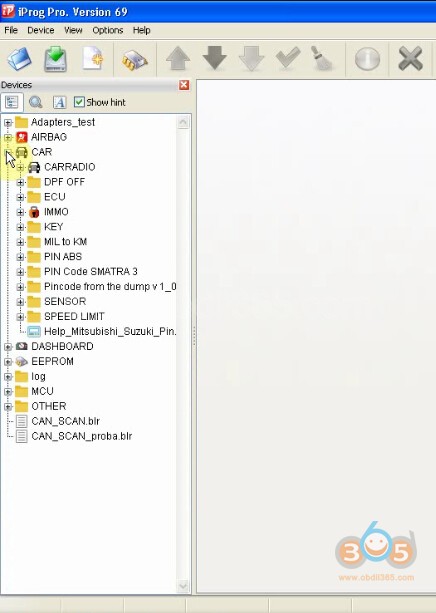Screen dimensions: 436x613
Task: Expand the MCU folder
Action: coord(8,392)
